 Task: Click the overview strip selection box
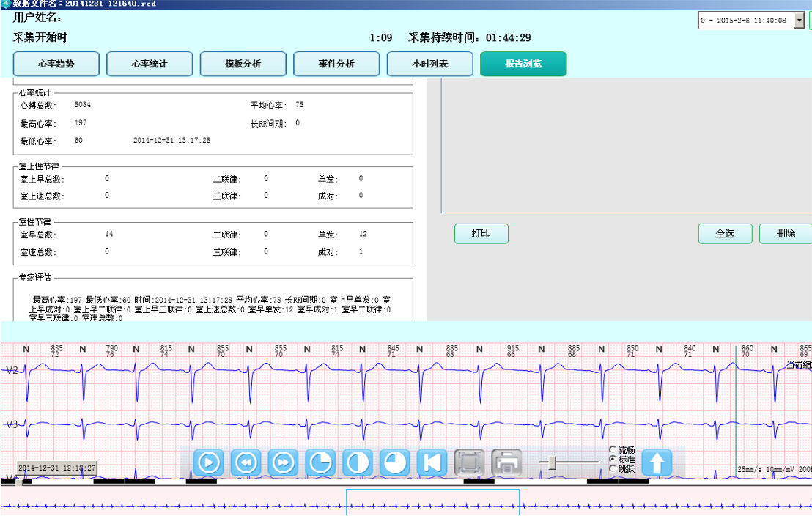tap(432, 501)
